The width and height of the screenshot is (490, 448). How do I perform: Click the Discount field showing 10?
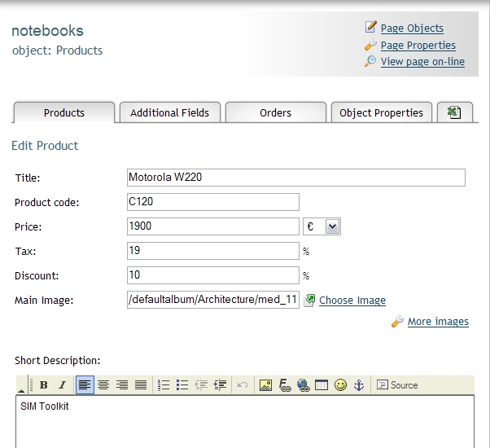point(213,275)
